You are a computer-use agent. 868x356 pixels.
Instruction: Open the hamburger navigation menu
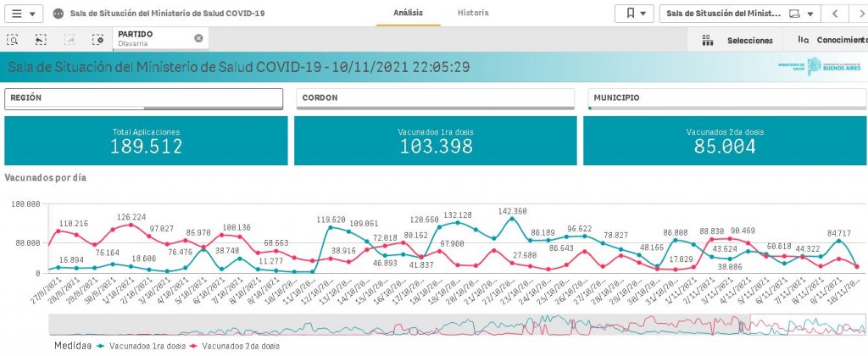23,14
